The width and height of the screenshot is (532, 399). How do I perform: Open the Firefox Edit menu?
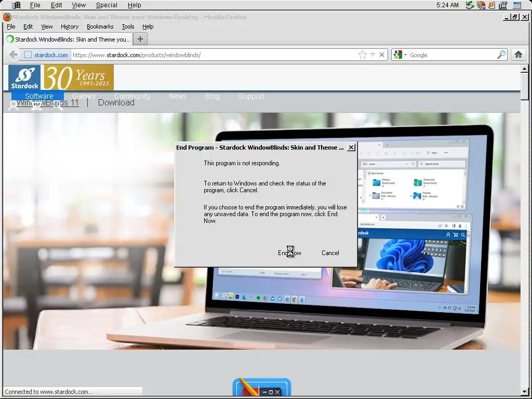pos(28,26)
